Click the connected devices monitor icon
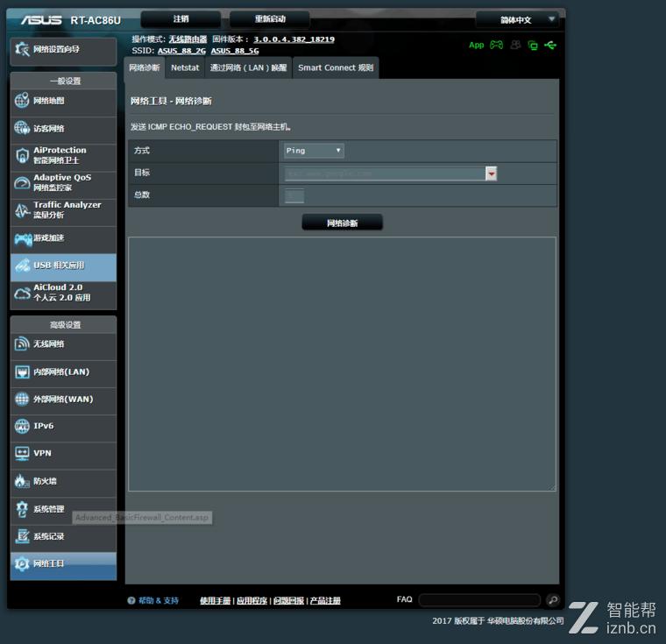 (x=533, y=45)
